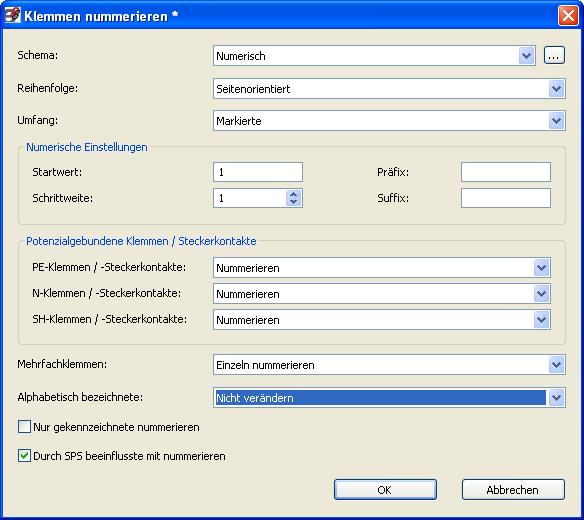Image resolution: width=584 pixels, height=520 pixels.
Task: Decrease Schrittweite with the down spinner arrow
Action: click(293, 202)
